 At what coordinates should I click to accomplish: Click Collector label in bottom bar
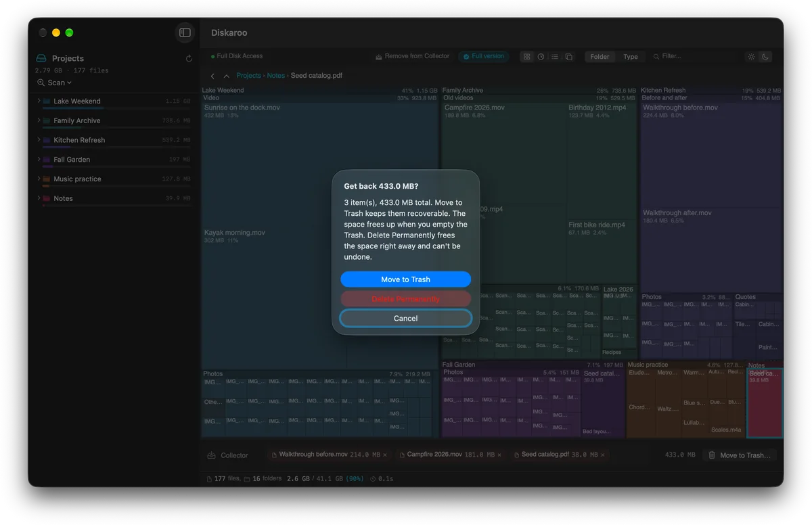pyautogui.click(x=234, y=455)
